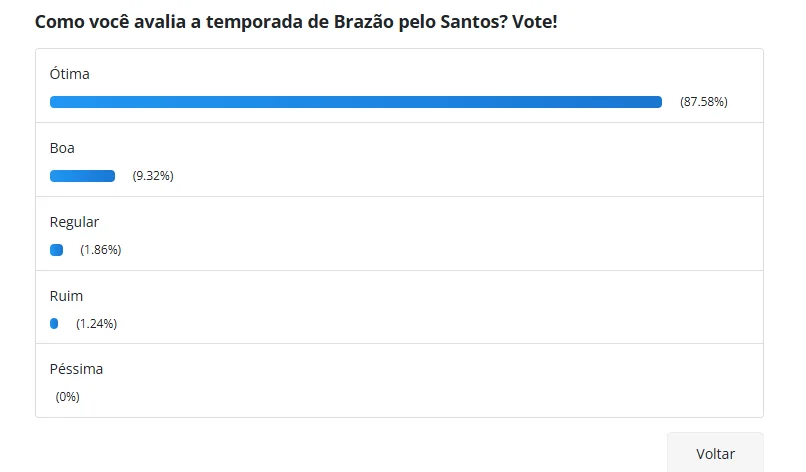Click the word "Santos" in the poll question
This screenshot has height=472, width=806.
pyautogui.click(x=474, y=21)
